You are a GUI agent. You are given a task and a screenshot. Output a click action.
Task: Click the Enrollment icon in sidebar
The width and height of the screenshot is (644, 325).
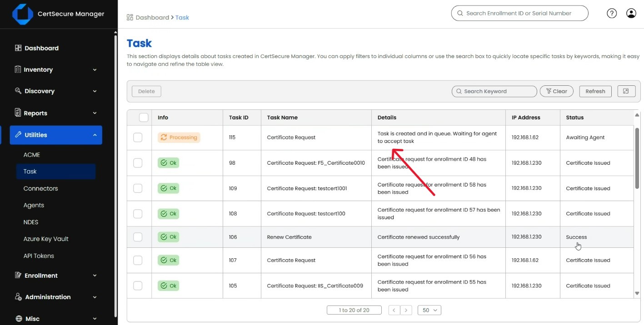click(x=18, y=276)
